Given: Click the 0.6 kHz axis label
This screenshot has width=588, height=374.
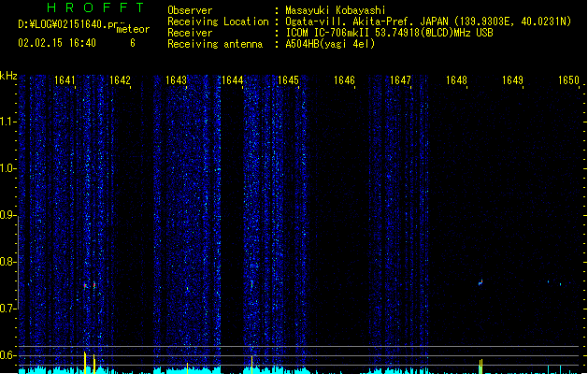Looking at the screenshot, I should [x=7, y=355].
